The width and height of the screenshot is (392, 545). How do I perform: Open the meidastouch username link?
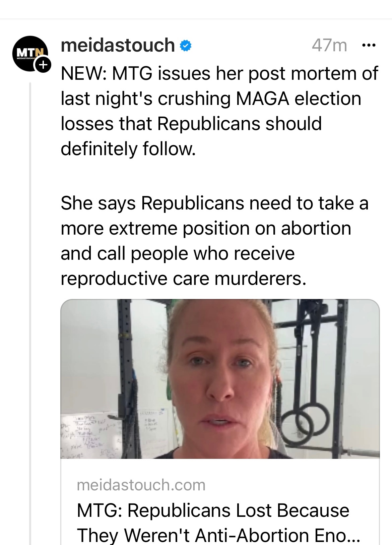[x=118, y=45]
